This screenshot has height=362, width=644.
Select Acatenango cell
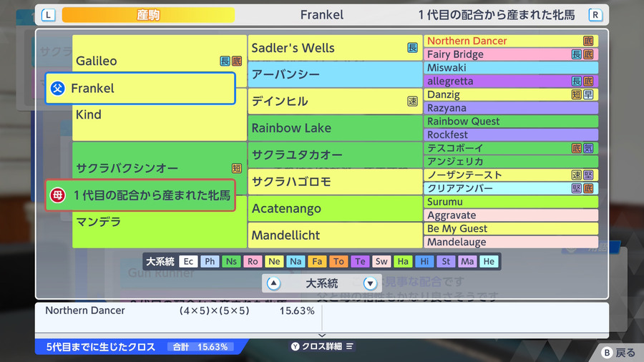[335, 208]
